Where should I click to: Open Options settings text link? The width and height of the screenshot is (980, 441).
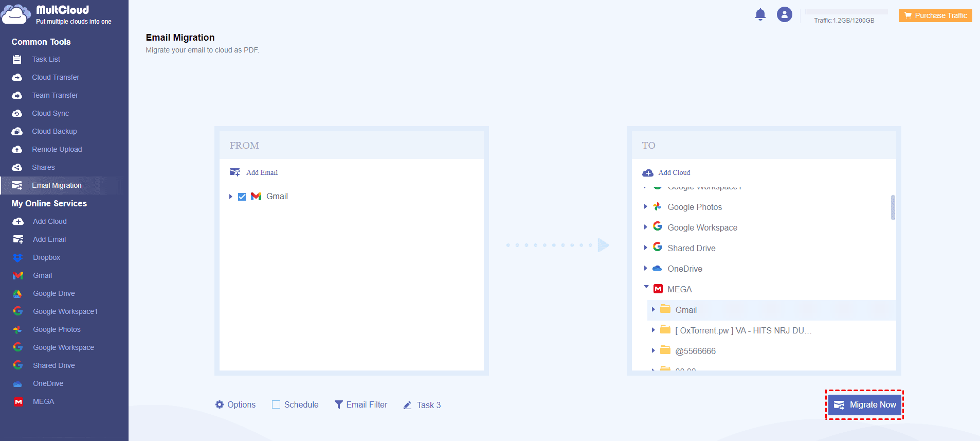coord(242,404)
